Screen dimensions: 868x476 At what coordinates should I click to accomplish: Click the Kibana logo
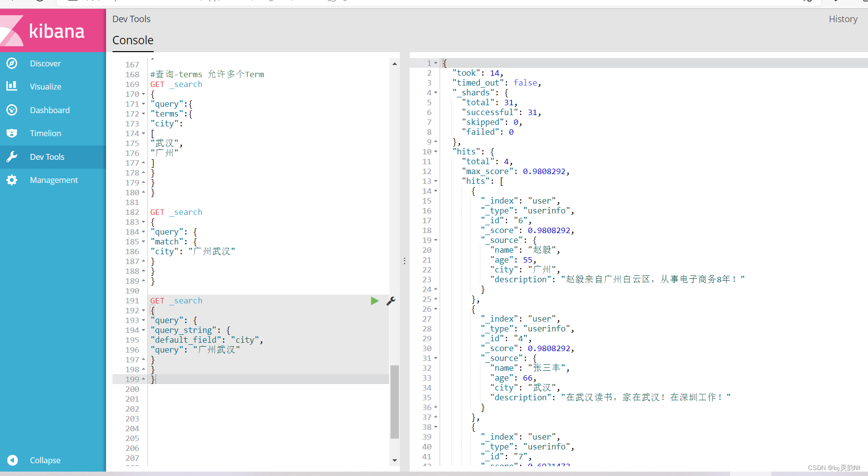click(53, 30)
